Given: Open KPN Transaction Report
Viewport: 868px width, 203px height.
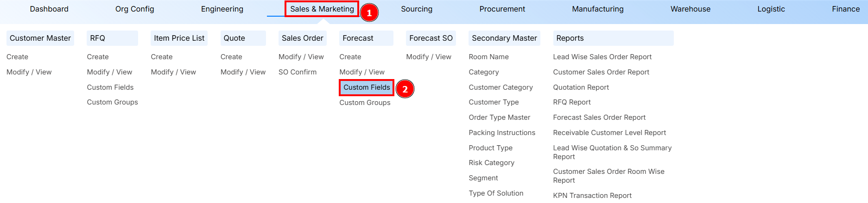Looking at the screenshot, I should tap(592, 196).
